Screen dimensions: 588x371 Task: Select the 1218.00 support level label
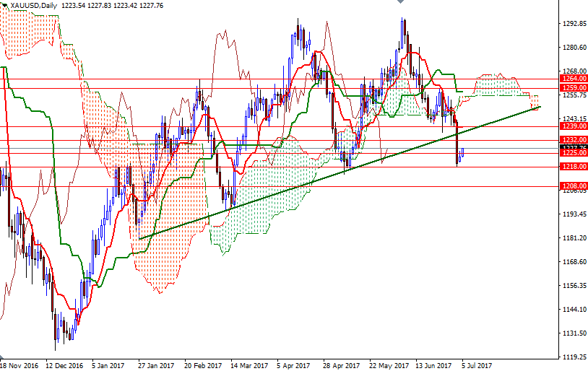coord(573,167)
